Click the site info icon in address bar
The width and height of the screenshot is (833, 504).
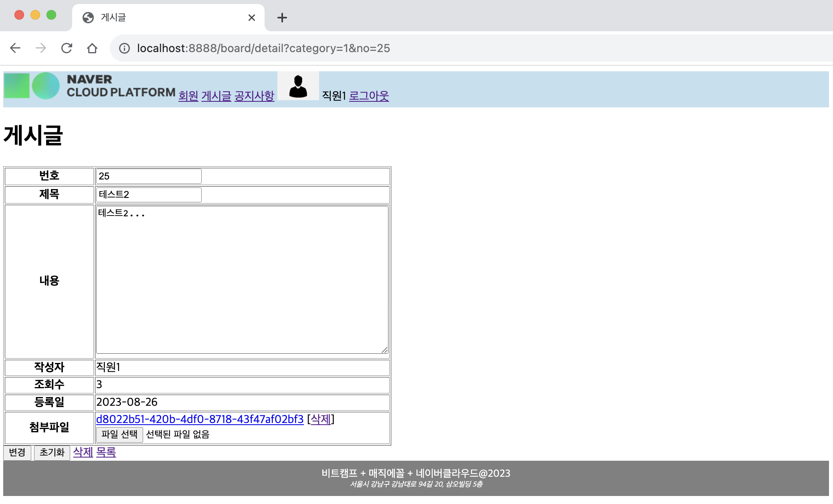(x=124, y=48)
